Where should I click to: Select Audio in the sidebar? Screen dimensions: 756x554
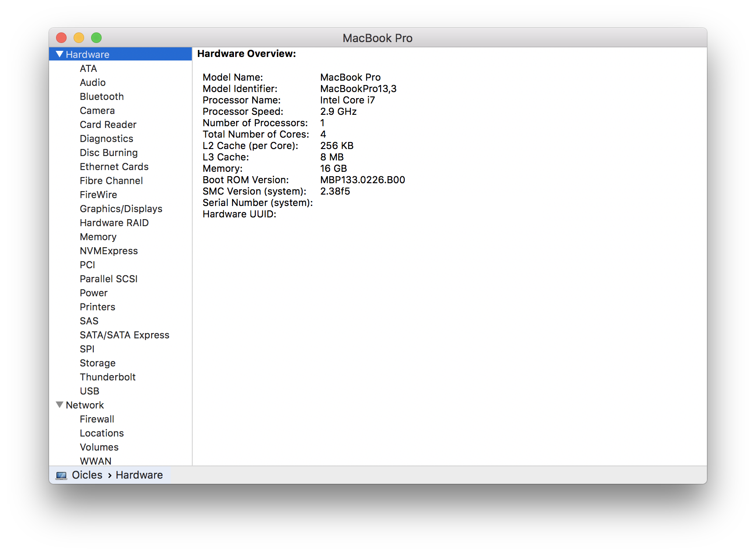click(x=93, y=82)
